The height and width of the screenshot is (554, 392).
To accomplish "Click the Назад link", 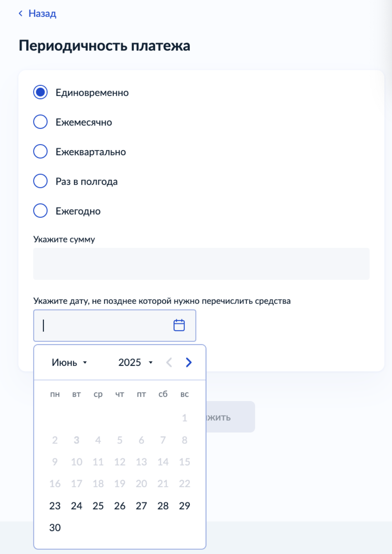I will 42,13.
